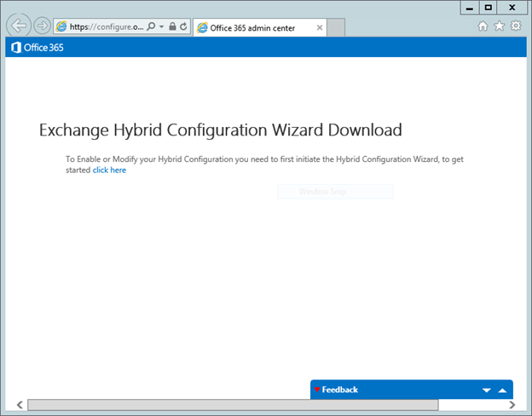Click the search magnifier icon in address bar
Screen dimensions: 532x416
click(151, 26)
